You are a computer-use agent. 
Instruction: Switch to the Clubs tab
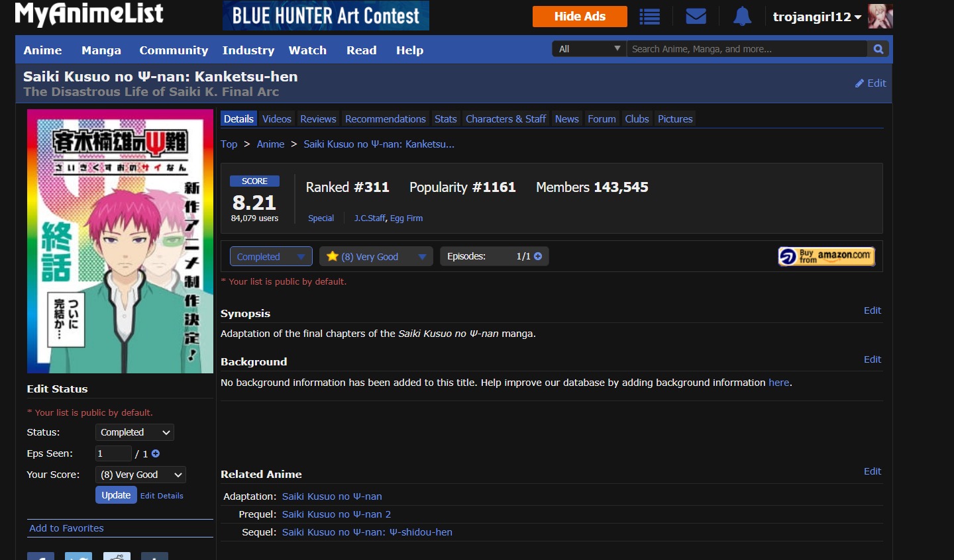point(637,119)
